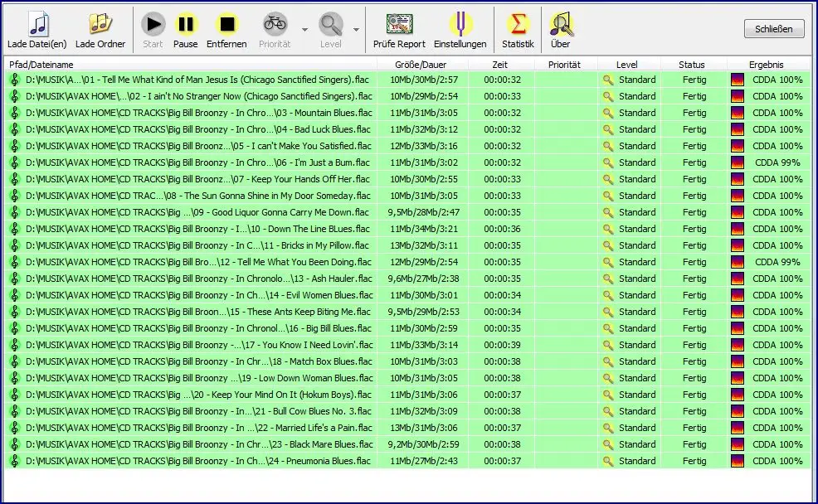Image resolution: width=818 pixels, height=504 pixels.
Task: Select the file icon of track 01 Tell Me What Kind of Man
Action: click(x=15, y=80)
